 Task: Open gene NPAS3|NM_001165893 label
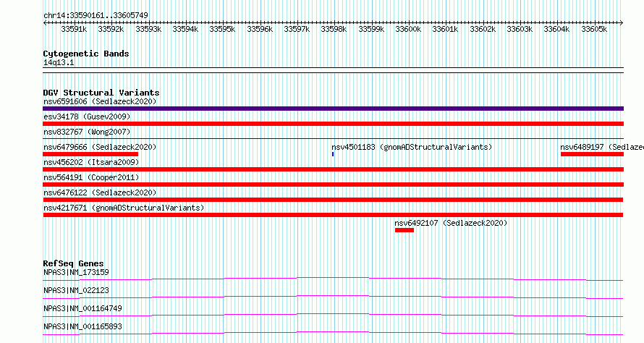tap(82, 326)
